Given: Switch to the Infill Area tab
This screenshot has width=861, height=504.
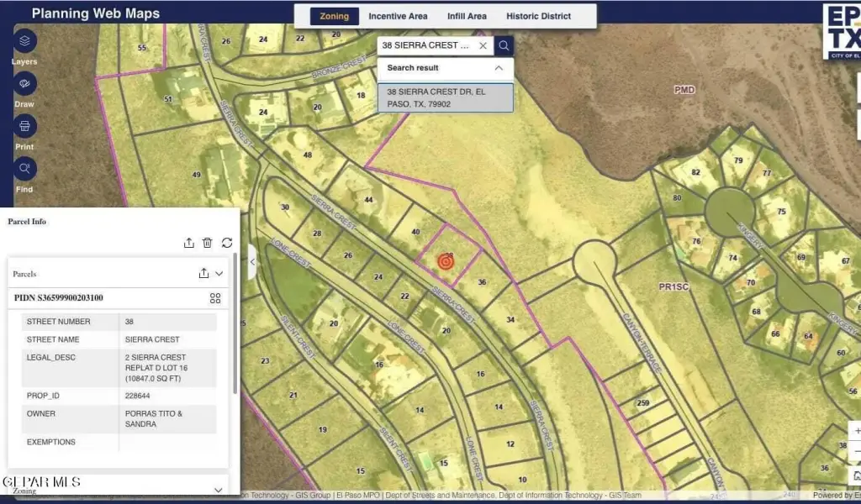Looking at the screenshot, I should tap(467, 16).
